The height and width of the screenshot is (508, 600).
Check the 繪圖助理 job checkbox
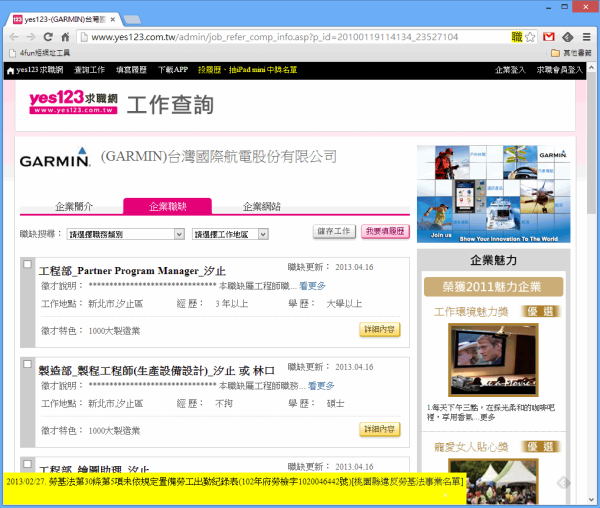click(27, 464)
